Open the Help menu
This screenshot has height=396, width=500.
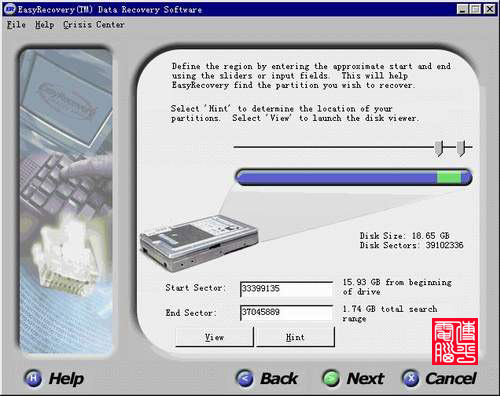tap(44, 25)
